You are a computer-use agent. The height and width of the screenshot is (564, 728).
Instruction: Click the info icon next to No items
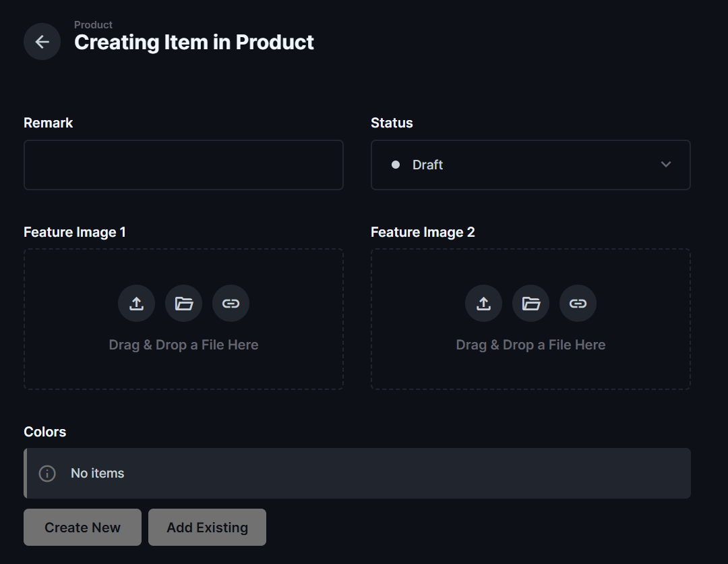pos(47,473)
